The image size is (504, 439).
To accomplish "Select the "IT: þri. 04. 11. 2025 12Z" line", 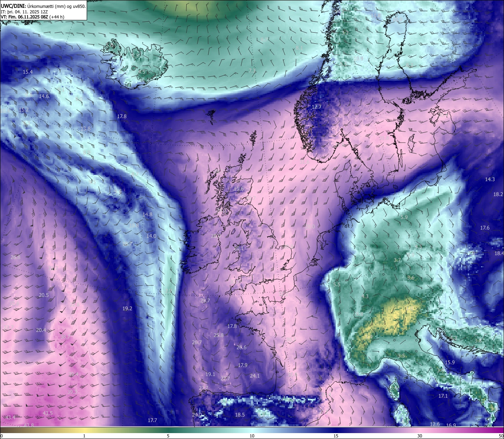I will 24,11.
